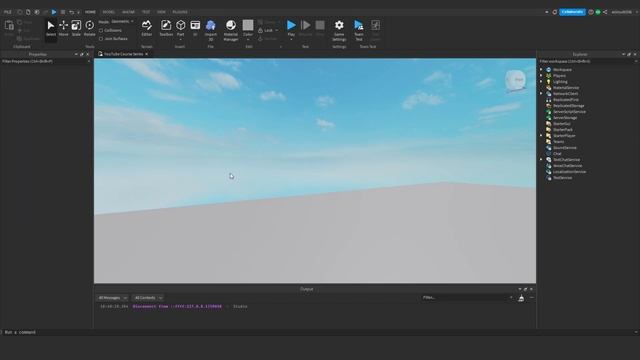
Task: Open the Material Manager
Action: [231, 30]
